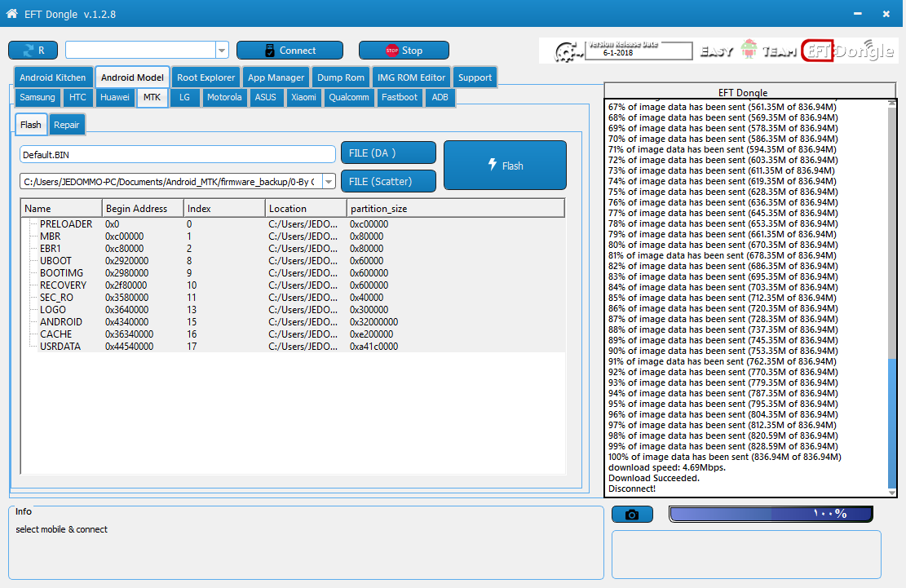906x588 pixels.
Task: Select the SEC_RO partition row
Action: point(293,298)
